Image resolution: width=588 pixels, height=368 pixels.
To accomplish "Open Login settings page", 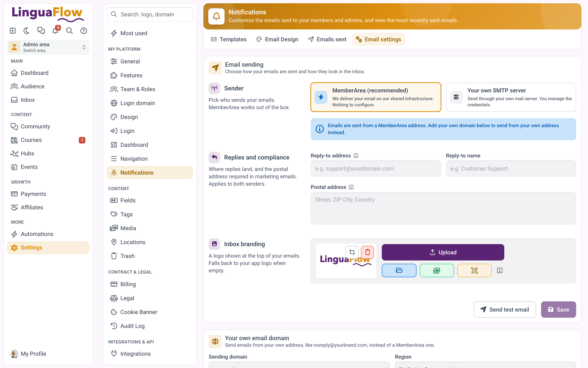I will pyautogui.click(x=150, y=131).
